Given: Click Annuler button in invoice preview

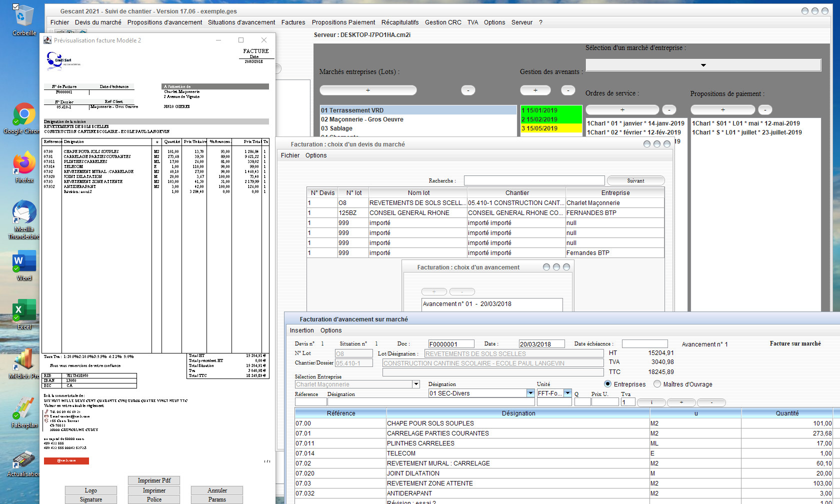Looking at the screenshot, I should (x=217, y=490).
